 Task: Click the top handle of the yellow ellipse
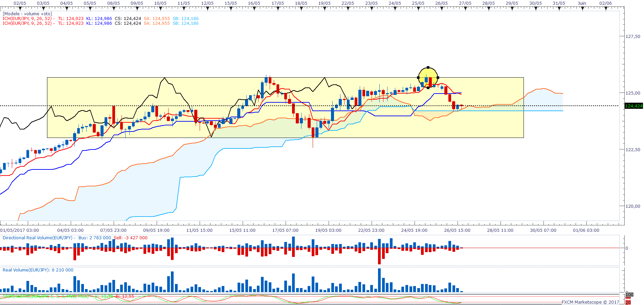pyautogui.click(x=428, y=67)
